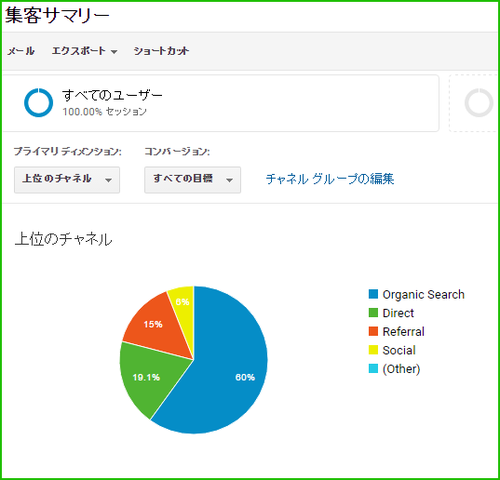Click the すべてのユーザー segment box
The height and width of the screenshot is (480, 500).
click(x=220, y=103)
